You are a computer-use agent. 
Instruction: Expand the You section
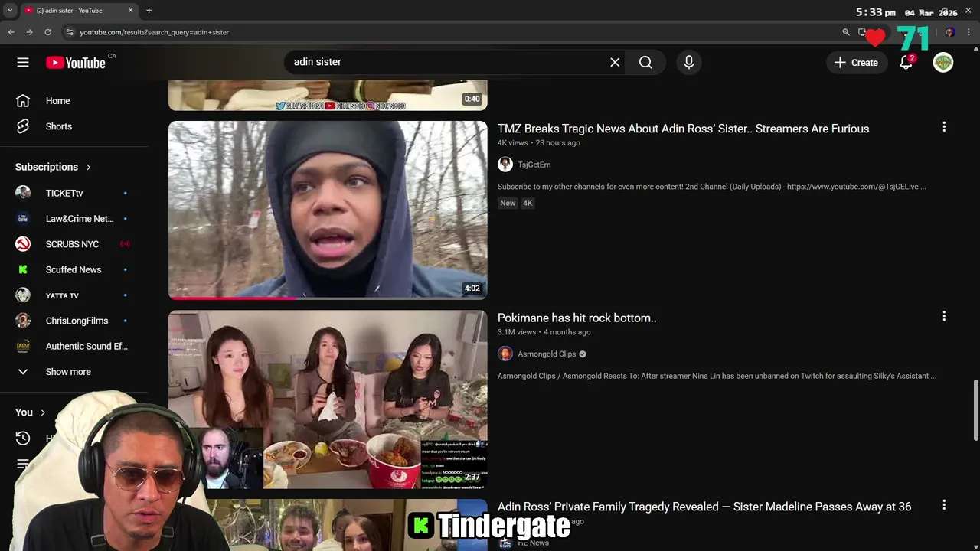[x=31, y=412]
